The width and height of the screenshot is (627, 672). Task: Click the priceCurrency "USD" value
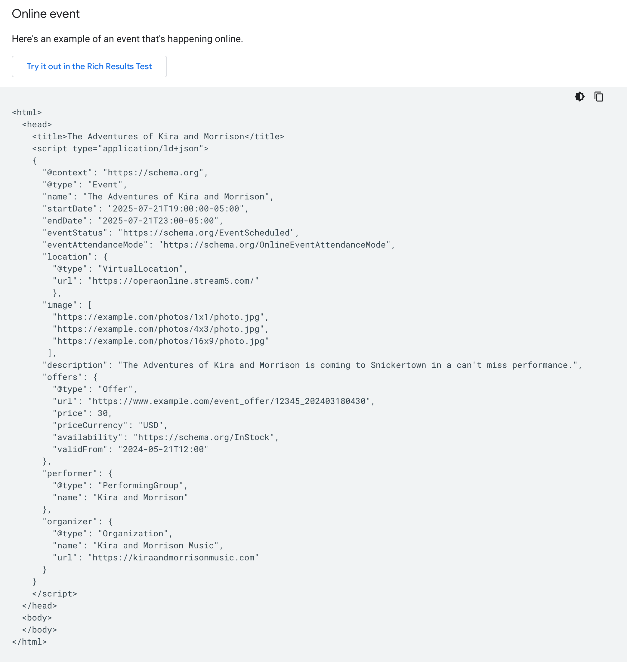[x=151, y=425]
